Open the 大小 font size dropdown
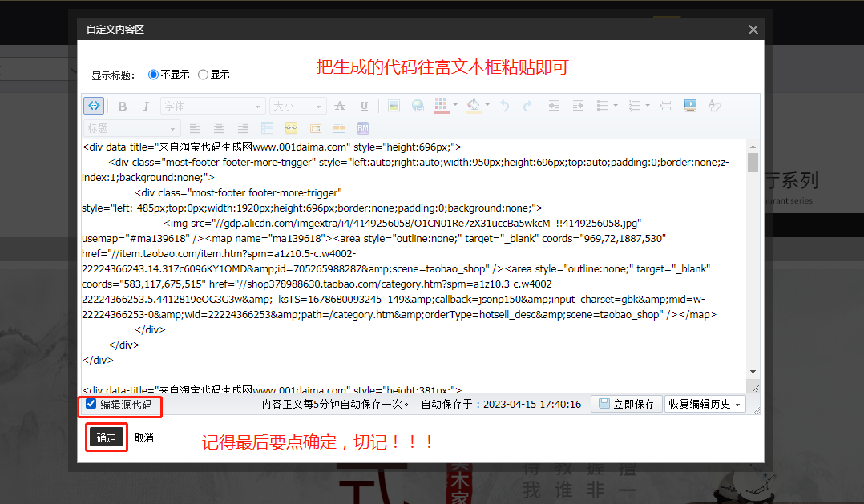This screenshot has height=504, width=864. tap(297, 106)
